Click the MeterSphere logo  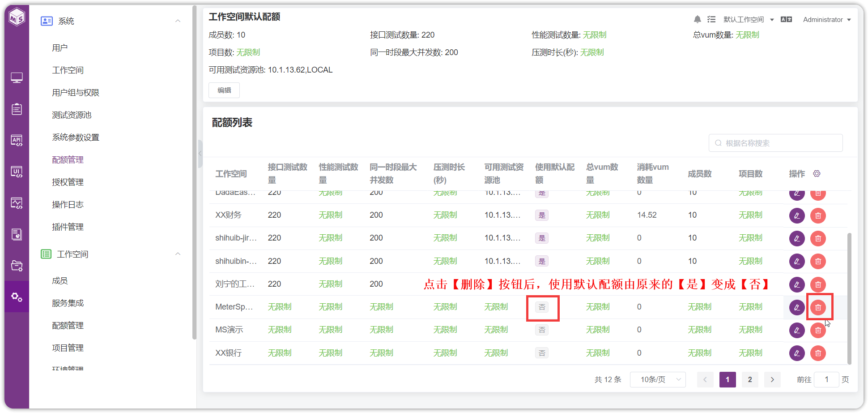[x=17, y=17]
